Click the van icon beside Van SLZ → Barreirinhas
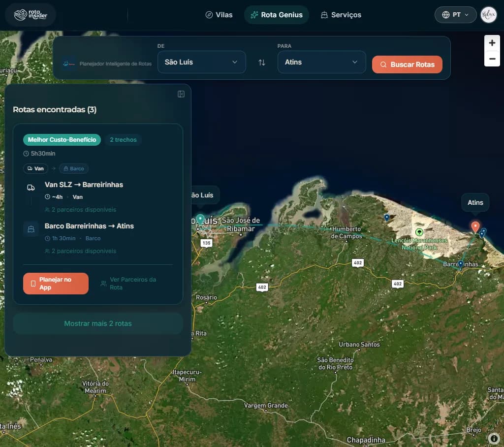The height and width of the screenshot is (447, 504). coord(31,187)
